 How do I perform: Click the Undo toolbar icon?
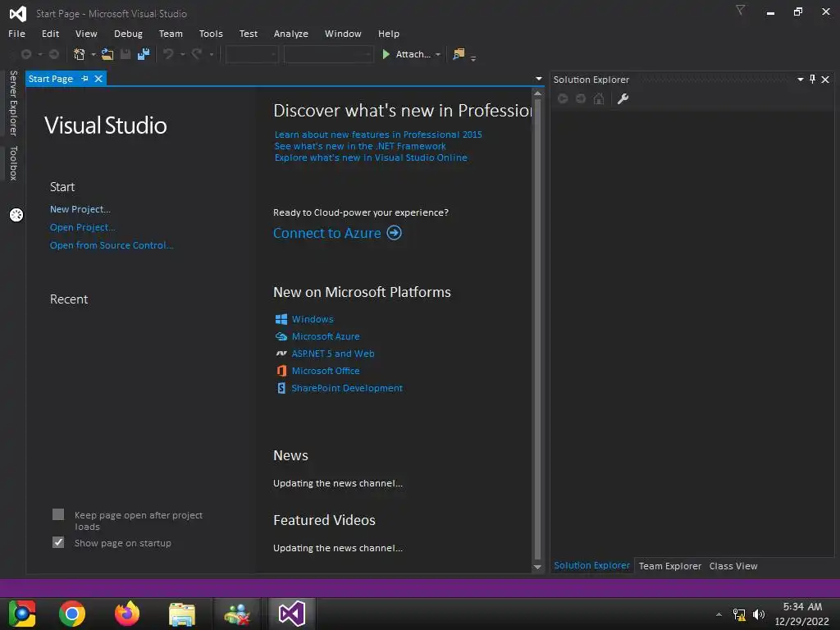pyautogui.click(x=168, y=54)
